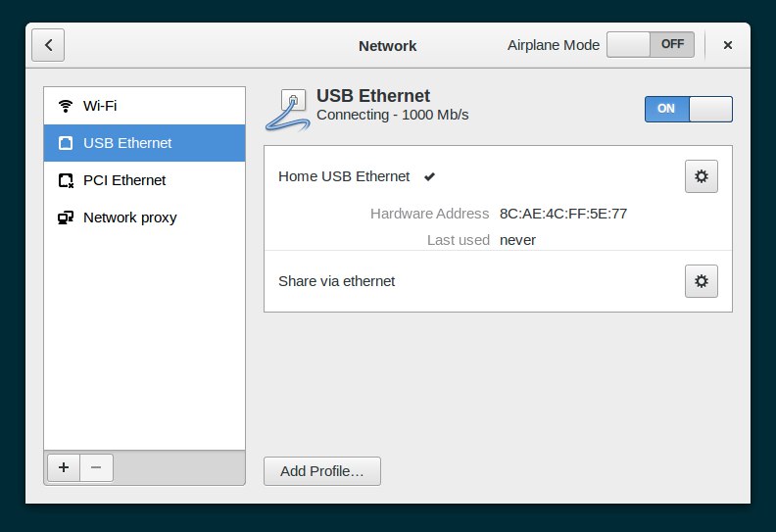776x532 pixels.
Task: Click the USB Ethernet device icon in sidebar
Action: point(66,143)
